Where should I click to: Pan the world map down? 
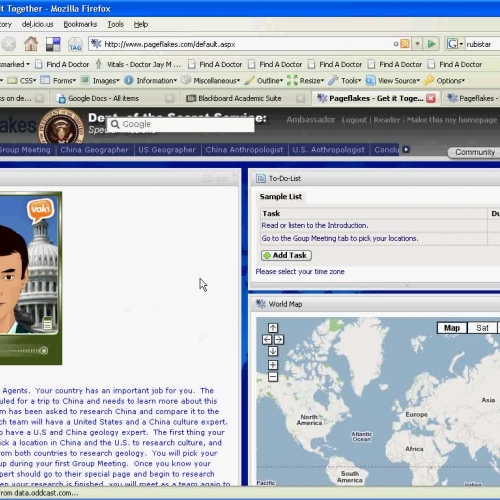273,351
